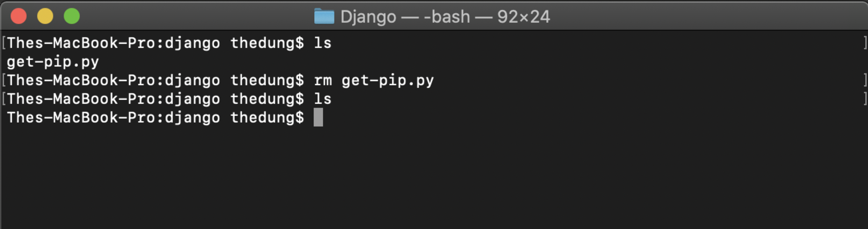
Task: Click the first 'ls' command on the top line
Action: pos(323,43)
